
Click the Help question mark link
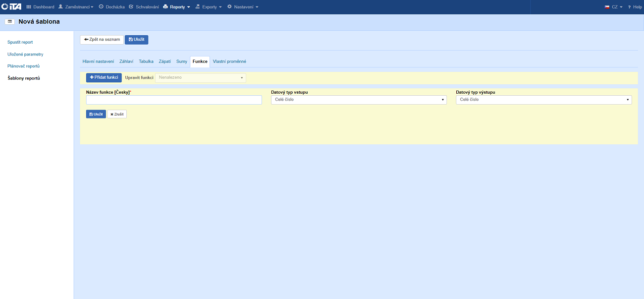(635, 7)
